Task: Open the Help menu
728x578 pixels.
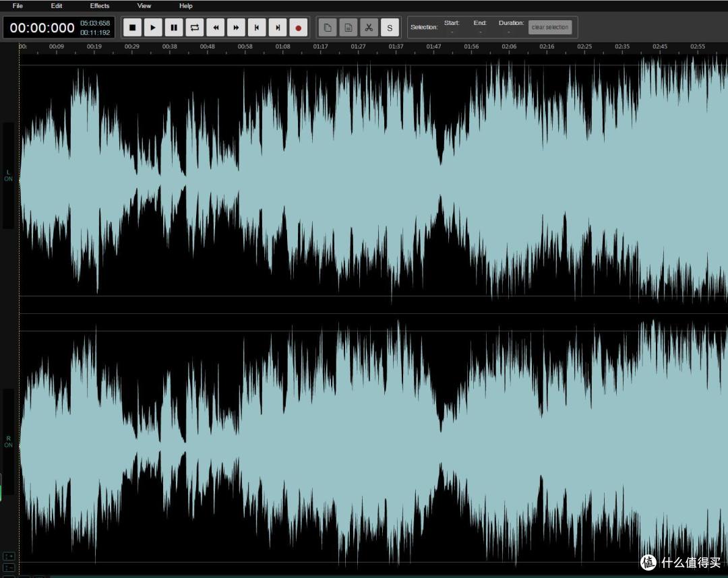Action: [186, 5]
